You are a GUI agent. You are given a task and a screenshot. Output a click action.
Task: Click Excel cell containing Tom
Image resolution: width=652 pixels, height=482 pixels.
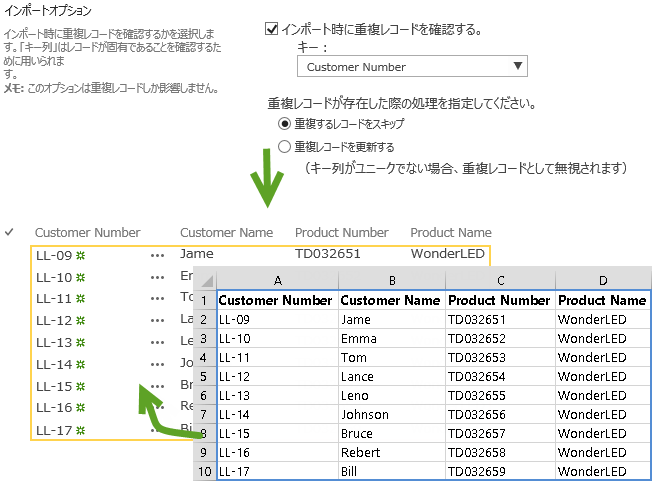[x=392, y=358]
